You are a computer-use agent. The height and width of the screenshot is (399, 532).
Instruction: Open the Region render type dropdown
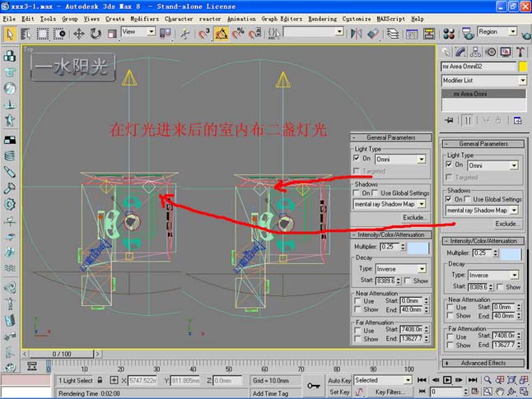coord(499,31)
